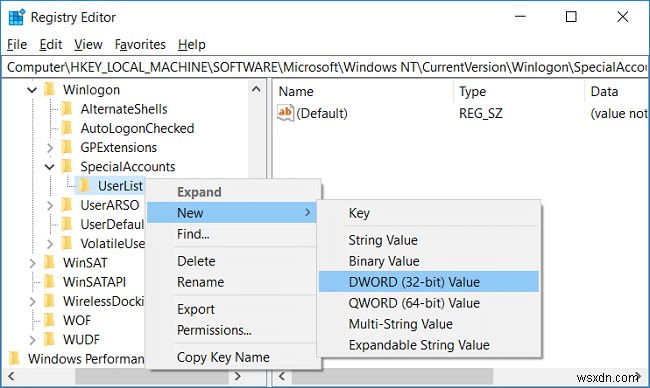Open the File menu

pos(17,44)
